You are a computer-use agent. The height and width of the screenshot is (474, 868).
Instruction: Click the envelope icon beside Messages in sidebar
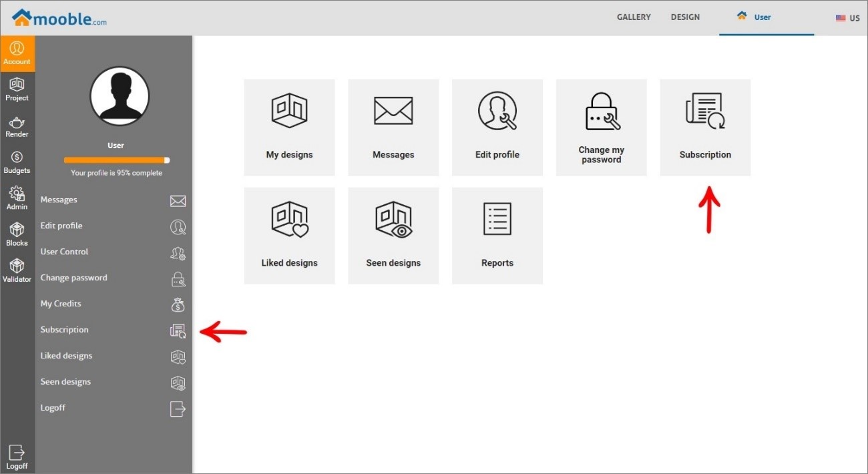point(178,201)
